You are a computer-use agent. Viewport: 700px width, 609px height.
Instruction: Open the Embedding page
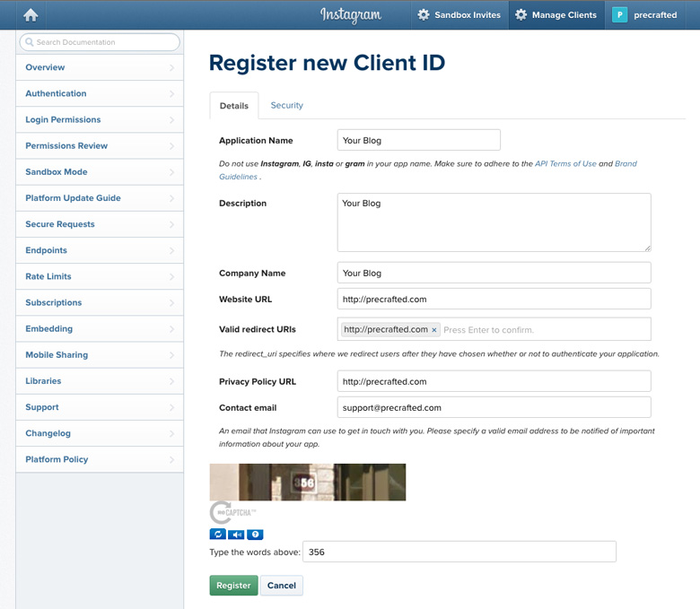pos(100,329)
